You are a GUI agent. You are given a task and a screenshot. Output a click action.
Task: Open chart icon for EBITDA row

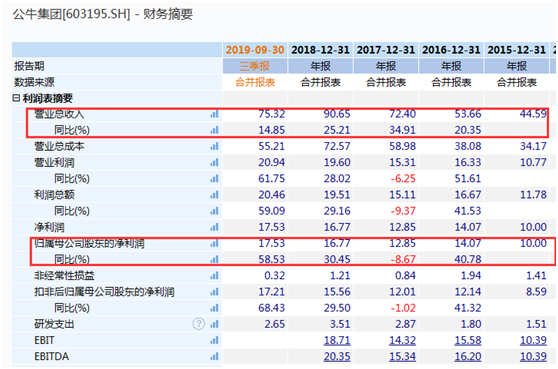[x=214, y=357]
